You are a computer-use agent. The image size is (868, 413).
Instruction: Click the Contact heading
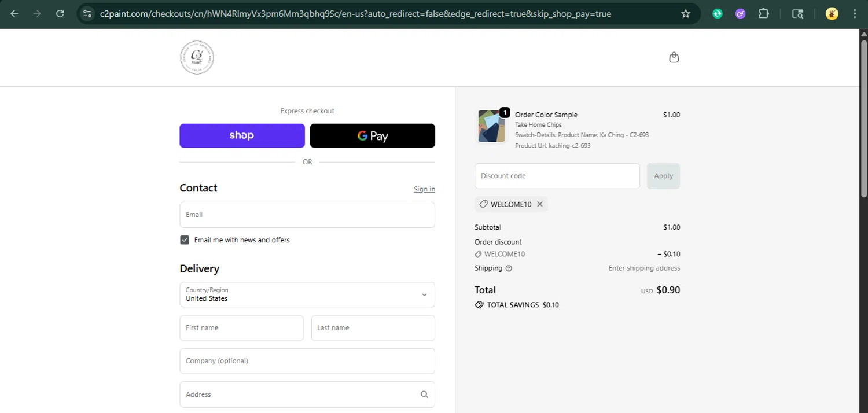[x=198, y=188]
